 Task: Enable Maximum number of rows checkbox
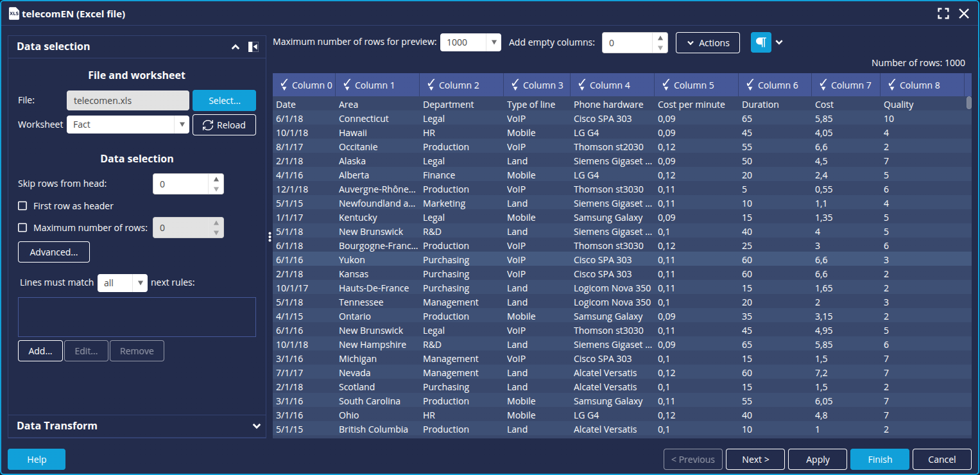coord(22,228)
